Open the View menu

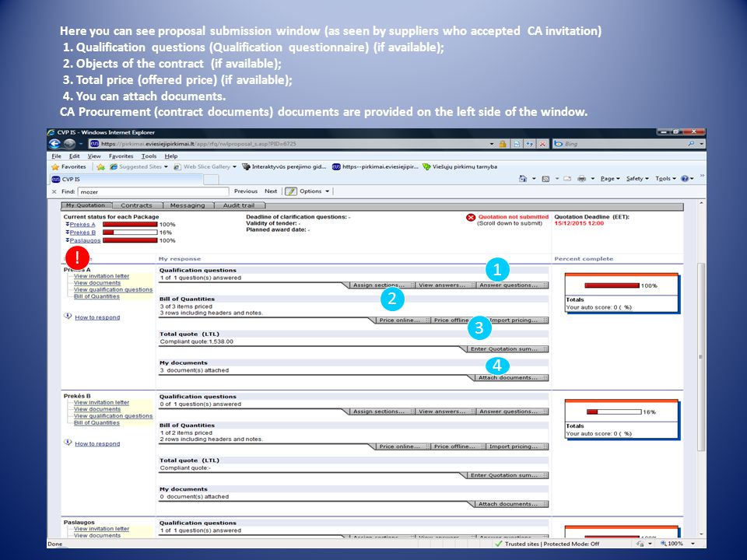pos(94,156)
